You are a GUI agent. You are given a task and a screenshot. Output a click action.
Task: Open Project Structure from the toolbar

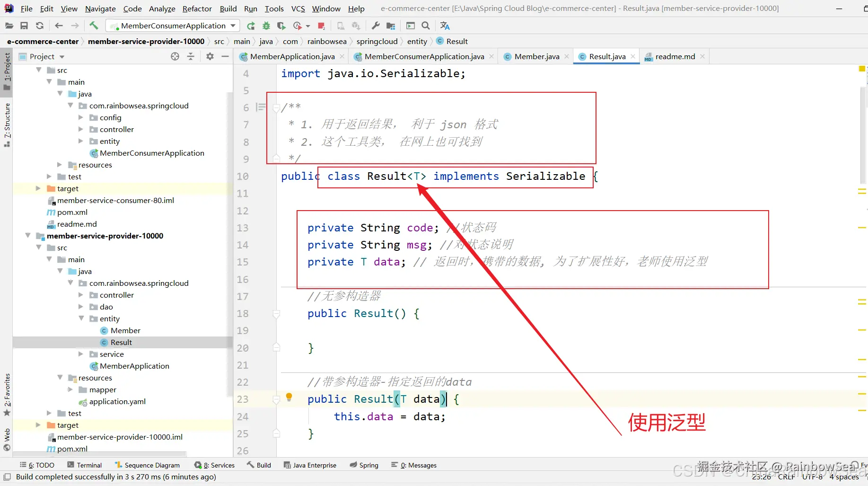[x=391, y=26]
